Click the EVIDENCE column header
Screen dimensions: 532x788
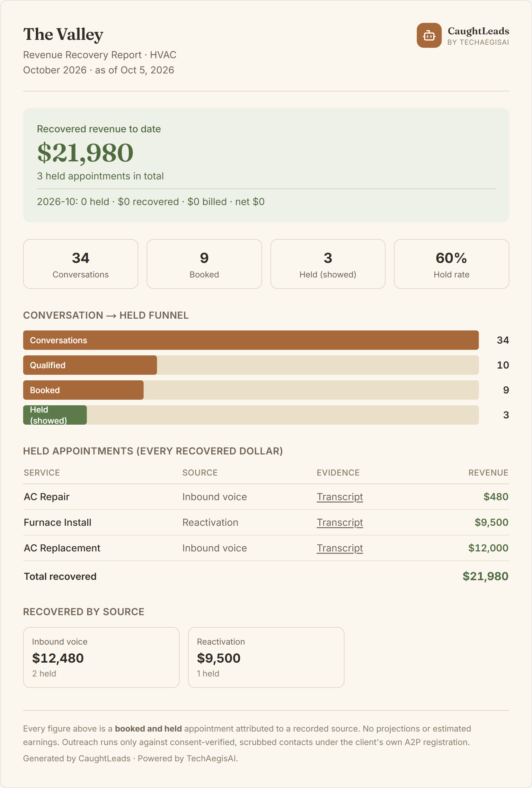click(338, 473)
